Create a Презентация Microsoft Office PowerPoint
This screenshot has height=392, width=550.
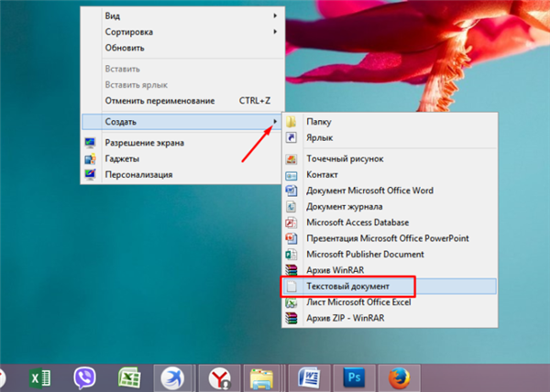(390, 238)
